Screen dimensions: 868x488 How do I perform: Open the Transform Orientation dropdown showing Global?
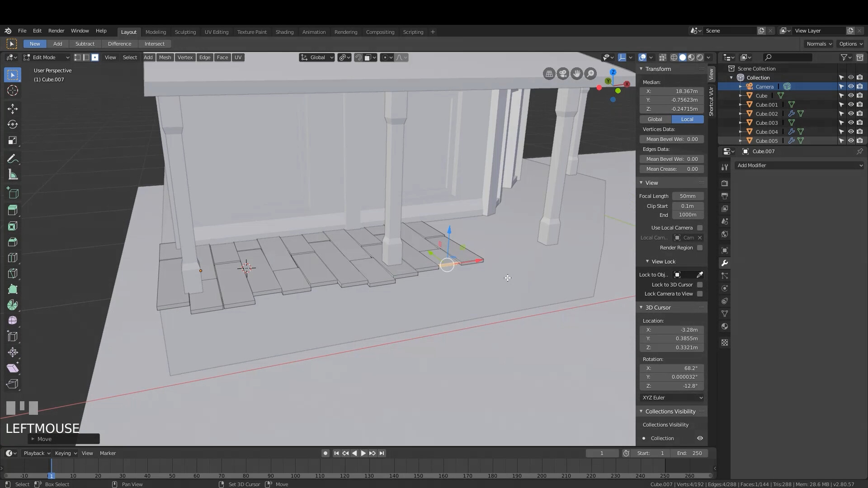316,57
